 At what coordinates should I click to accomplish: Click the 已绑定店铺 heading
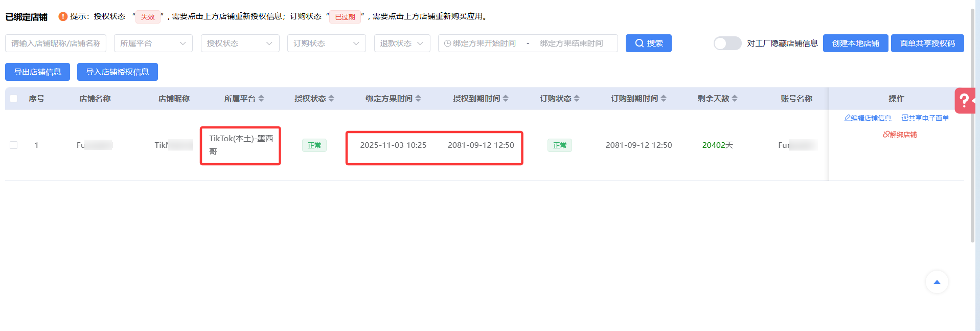pos(26,17)
